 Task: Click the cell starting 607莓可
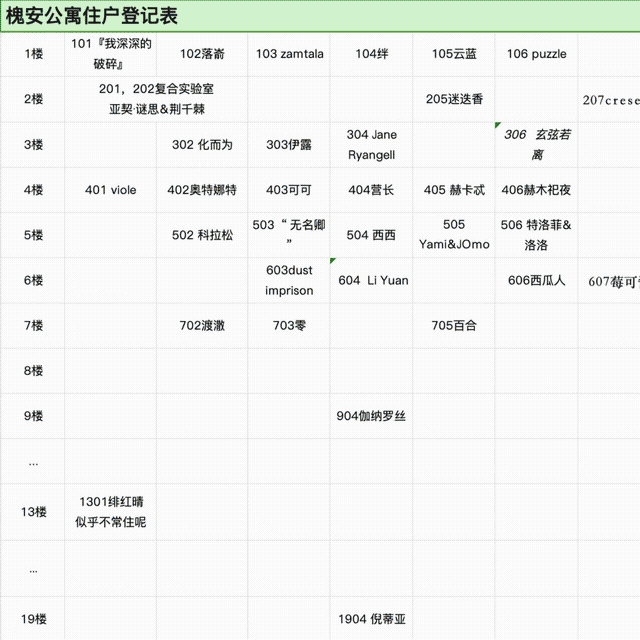click(x=609, y=280)
